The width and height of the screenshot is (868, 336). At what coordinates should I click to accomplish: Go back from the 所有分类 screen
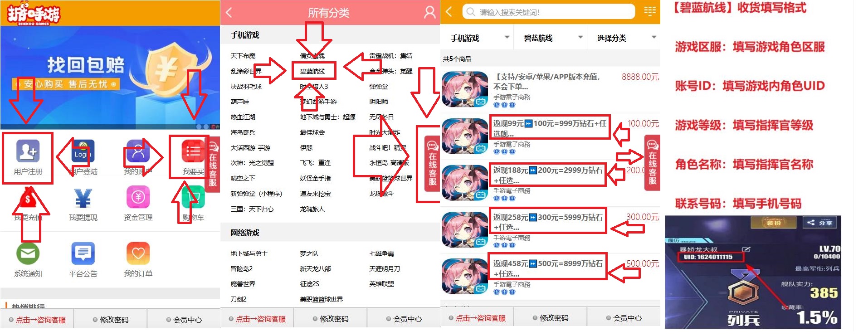(x=229, y=13)
